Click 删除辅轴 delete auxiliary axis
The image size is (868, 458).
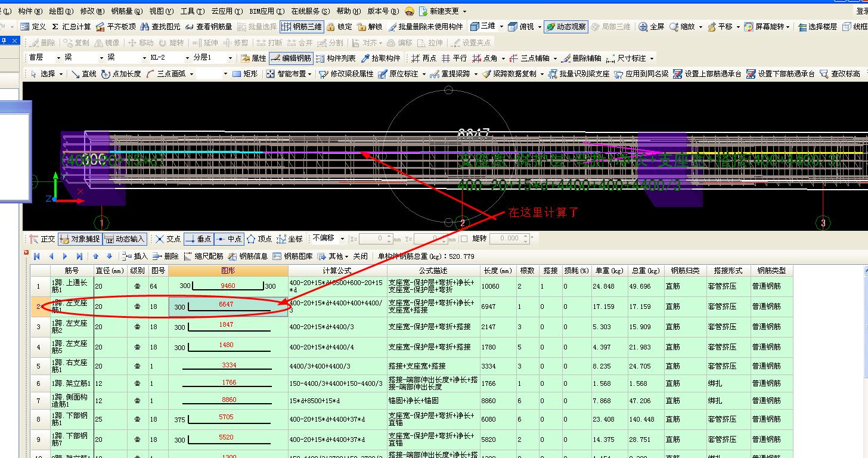581,58
